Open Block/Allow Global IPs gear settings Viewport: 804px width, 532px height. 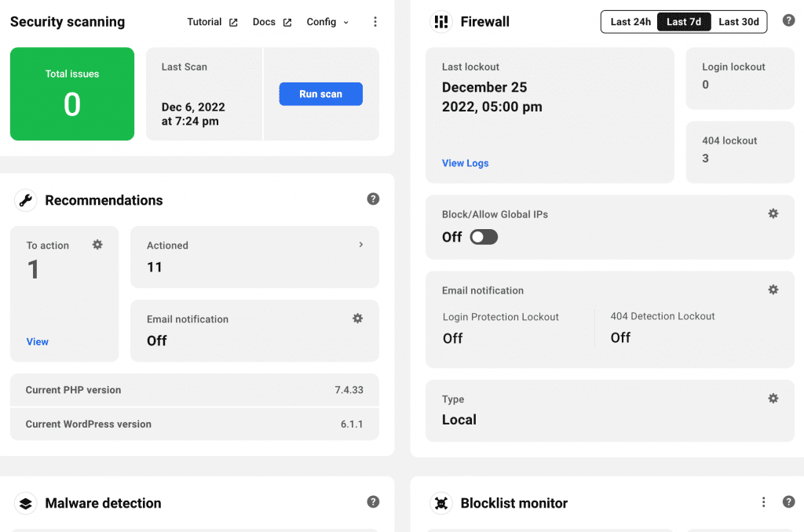click(x=773, y=213)
